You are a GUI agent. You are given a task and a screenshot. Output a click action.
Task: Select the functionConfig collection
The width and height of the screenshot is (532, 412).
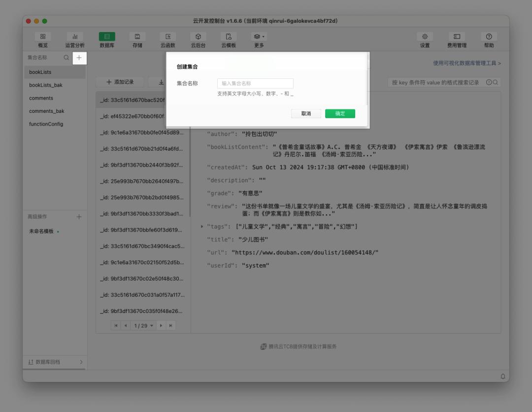(x=55, y=124)
